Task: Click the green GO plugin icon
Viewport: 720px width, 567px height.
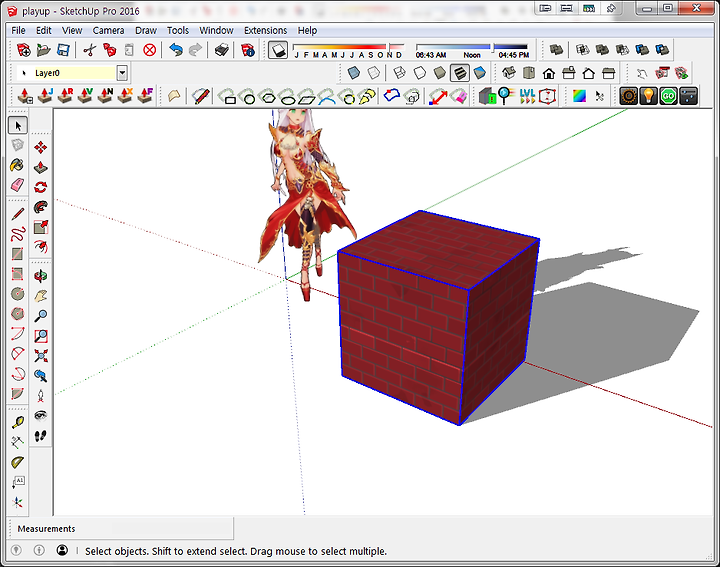Action: [669, 96]
